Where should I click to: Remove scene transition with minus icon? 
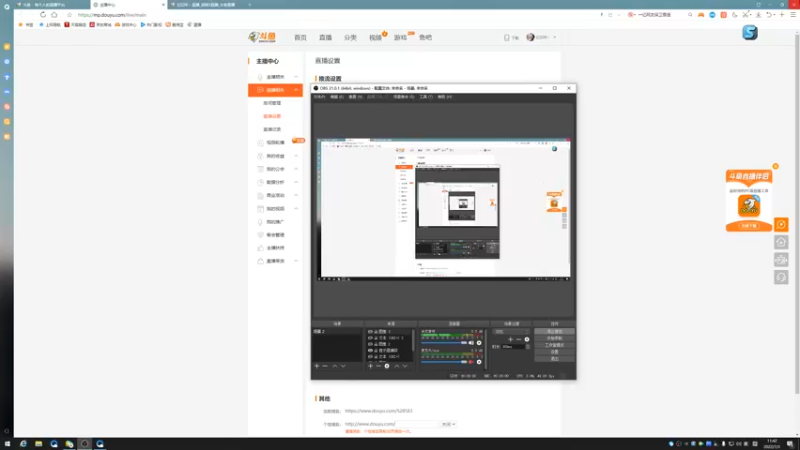(x=519, y=339)
